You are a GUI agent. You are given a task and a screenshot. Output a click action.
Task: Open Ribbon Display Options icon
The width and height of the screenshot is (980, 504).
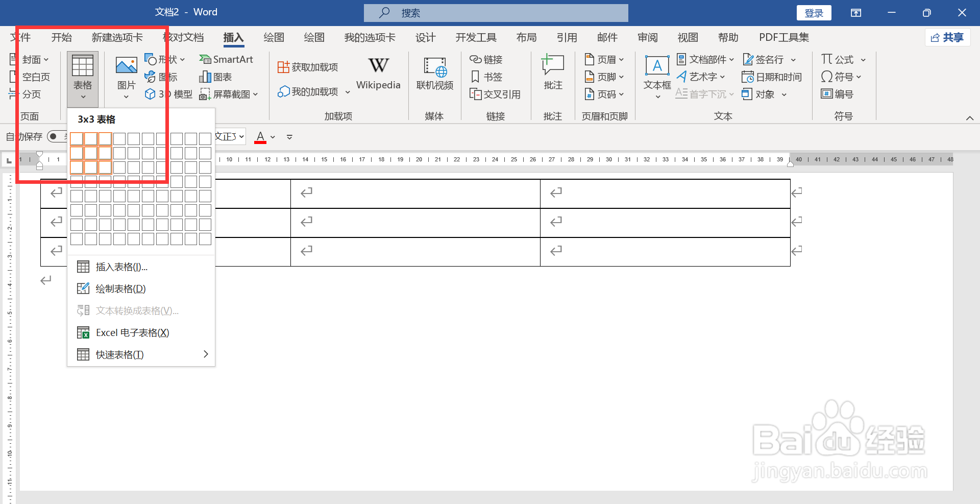pyautogui.click(x=856, y=13)
